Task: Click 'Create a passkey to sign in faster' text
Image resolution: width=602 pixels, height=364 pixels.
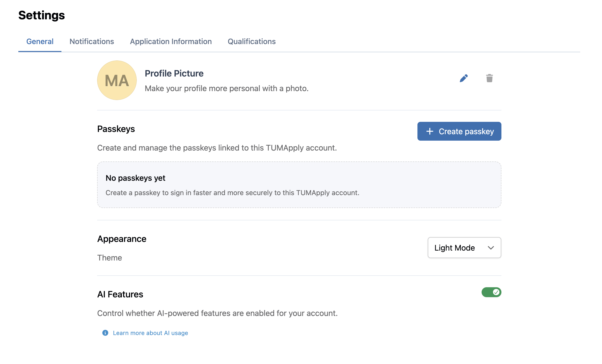Action: (x=232, y=193)
